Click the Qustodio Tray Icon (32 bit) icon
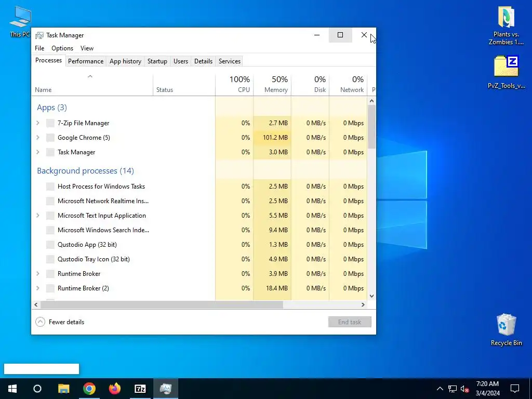 coord(50,260)
